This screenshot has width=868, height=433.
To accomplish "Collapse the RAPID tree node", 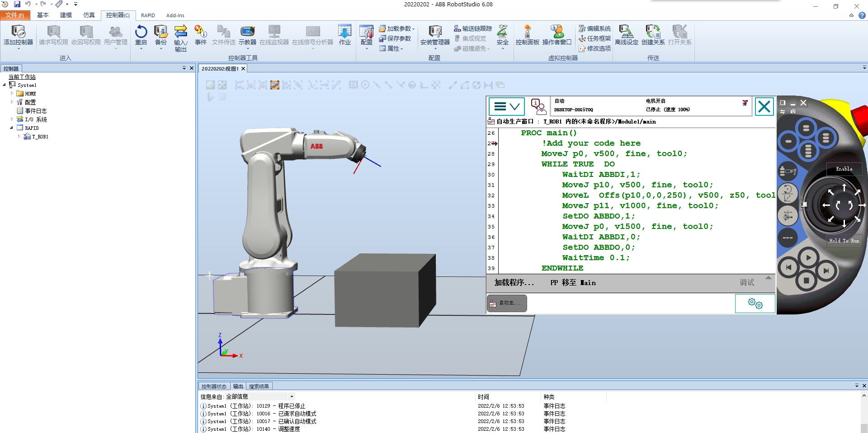I will point(12,128).
